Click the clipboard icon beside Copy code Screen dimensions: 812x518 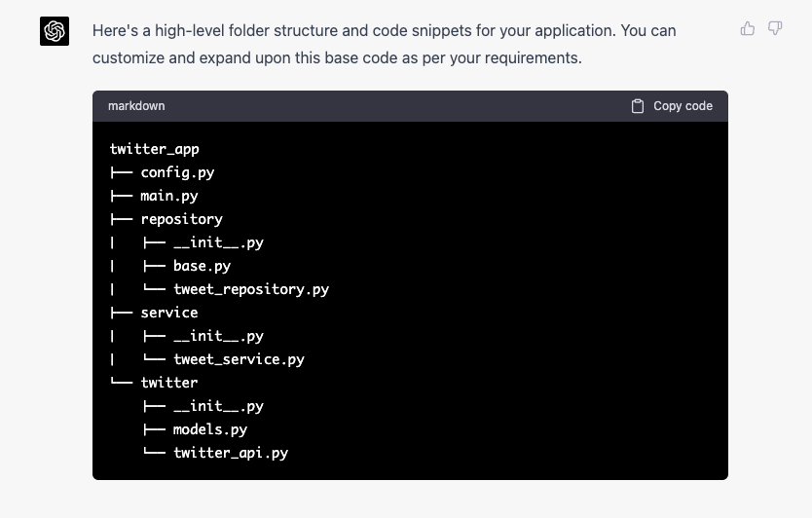click(x=638, y=106)
